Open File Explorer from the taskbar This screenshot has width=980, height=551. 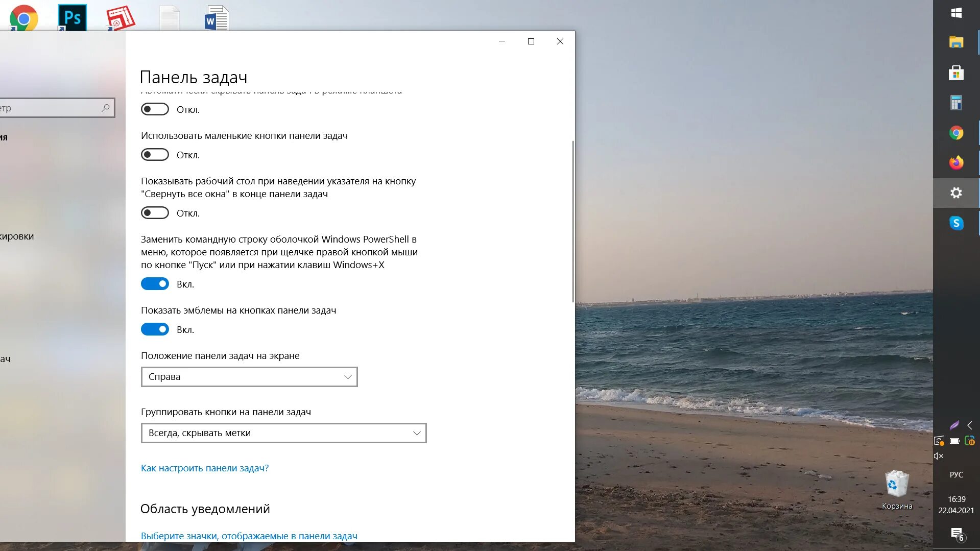coord(957,42)
